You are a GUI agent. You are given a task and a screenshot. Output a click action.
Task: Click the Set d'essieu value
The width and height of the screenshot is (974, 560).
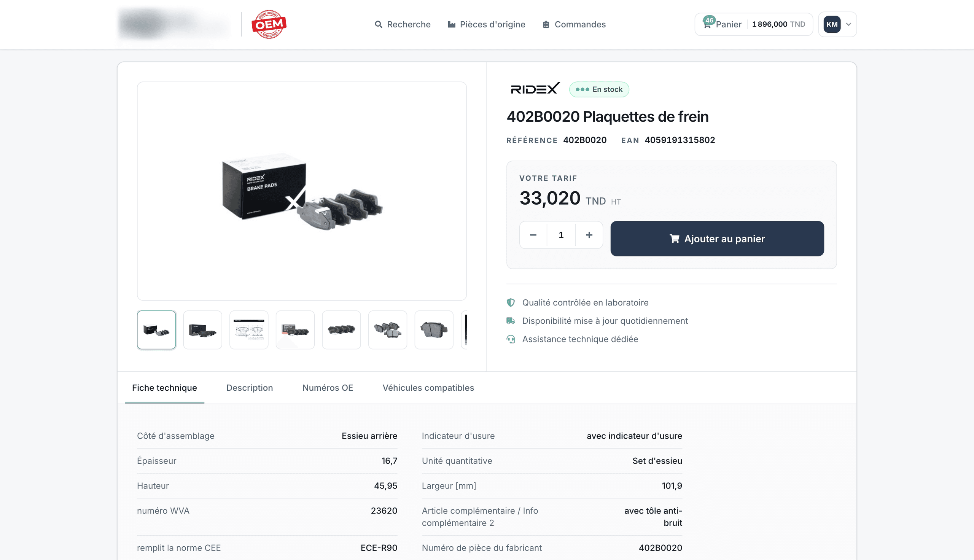(657, 461)
